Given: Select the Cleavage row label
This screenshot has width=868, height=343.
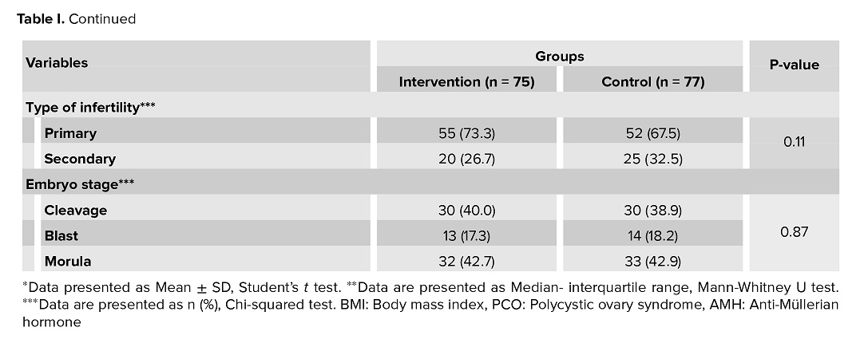Looking at the screenshot, I should coord(76,211).
